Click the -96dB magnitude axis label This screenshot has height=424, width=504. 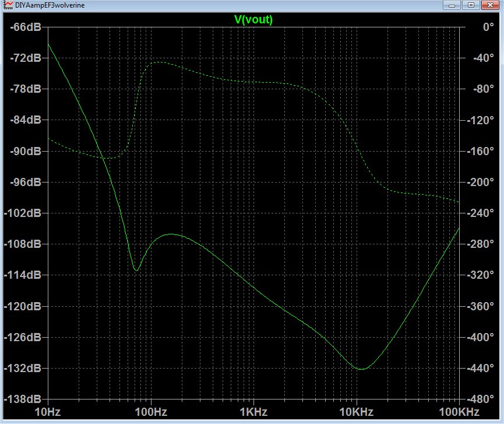(26, 182)
